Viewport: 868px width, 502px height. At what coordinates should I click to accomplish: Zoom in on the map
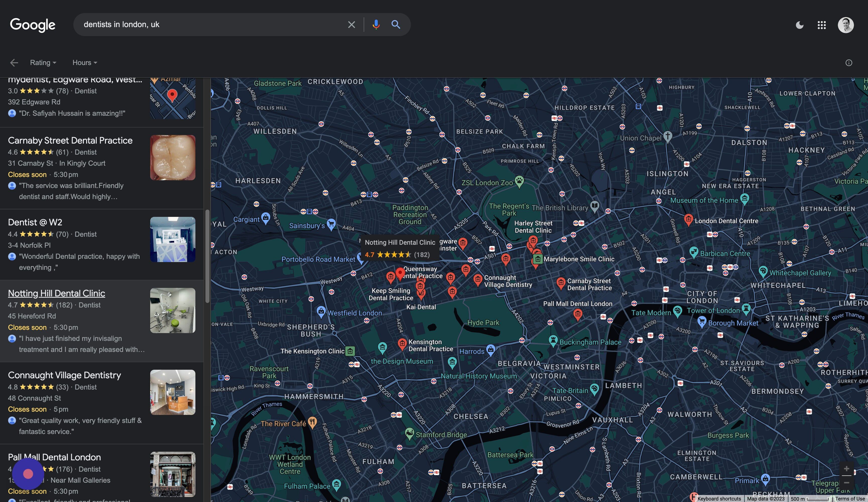pyautogui.click(x=846, y=469)
